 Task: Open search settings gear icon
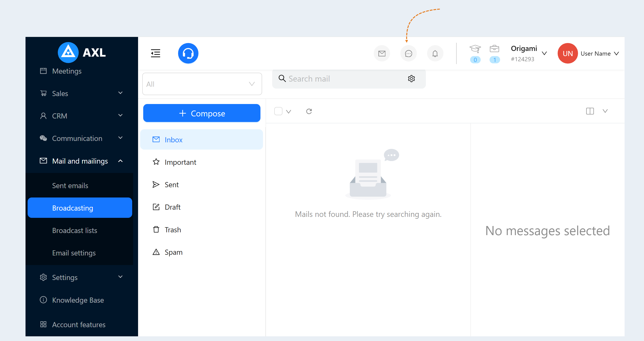(411, 79)
